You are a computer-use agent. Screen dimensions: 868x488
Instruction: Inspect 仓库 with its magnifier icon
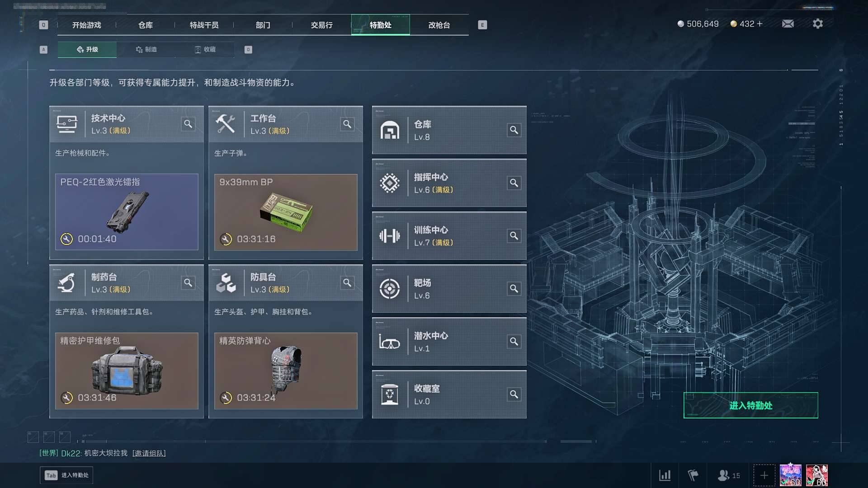coord(514,130)
